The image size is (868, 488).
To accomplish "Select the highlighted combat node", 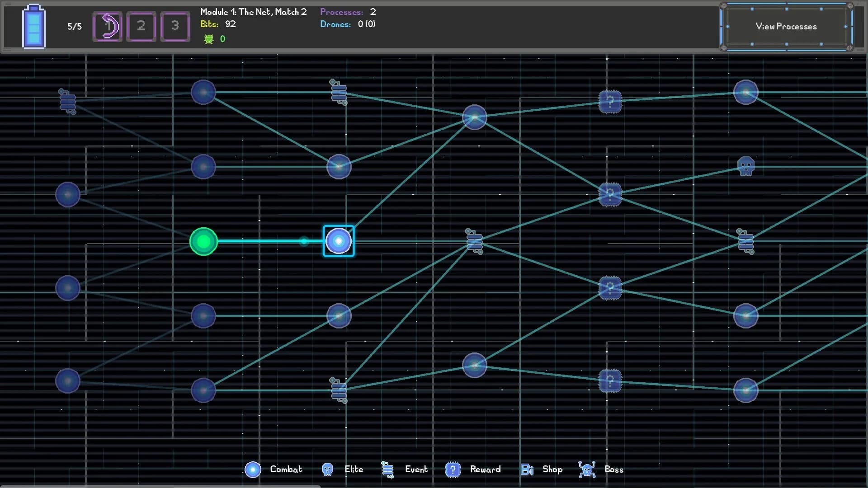I will 339,241.
